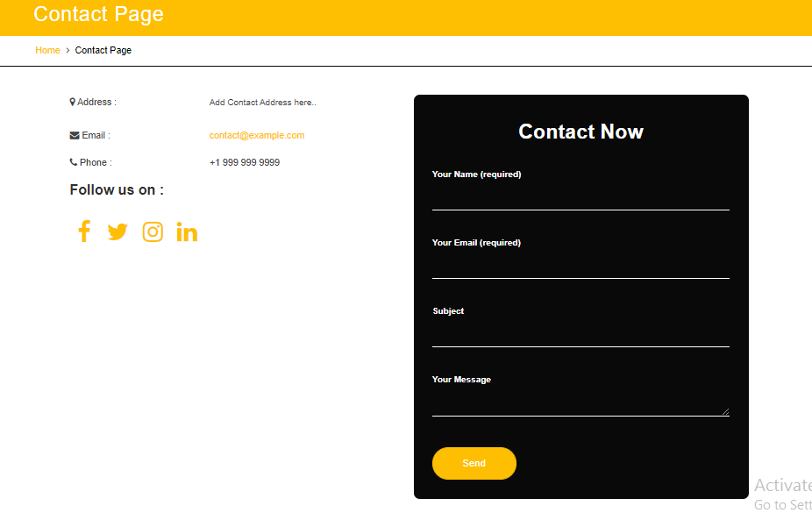Open the Twitter bird icon
The image size is (812, 520).
[118, 232]
